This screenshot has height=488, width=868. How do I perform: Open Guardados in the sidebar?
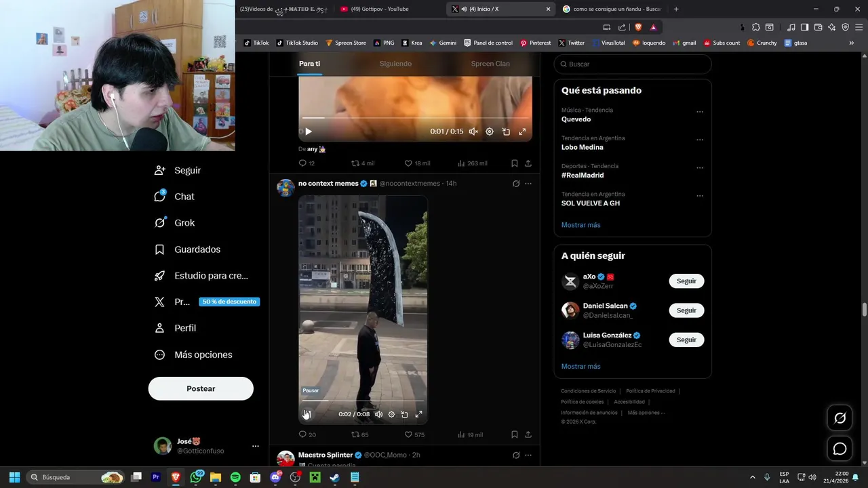pyautogui.click(x=188, y=249)
